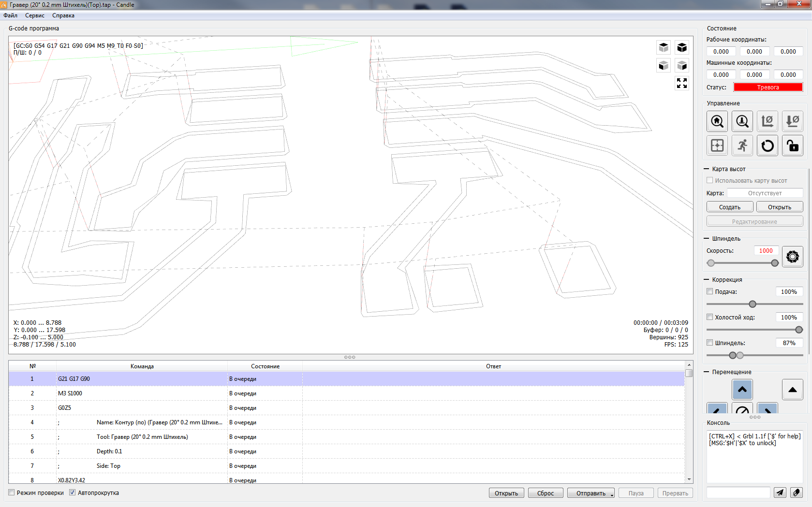Choose the cube icon with black right face

(x=682, y=65)
